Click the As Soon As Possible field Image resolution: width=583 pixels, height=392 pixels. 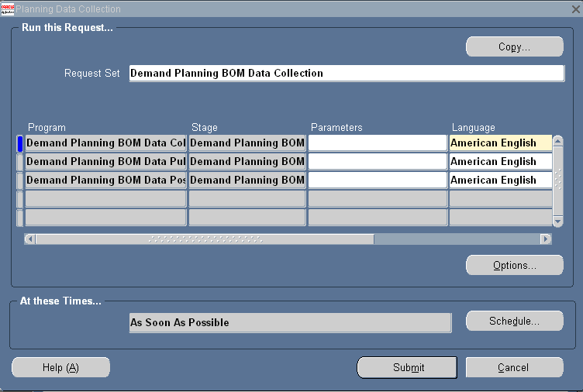(291, 322)
